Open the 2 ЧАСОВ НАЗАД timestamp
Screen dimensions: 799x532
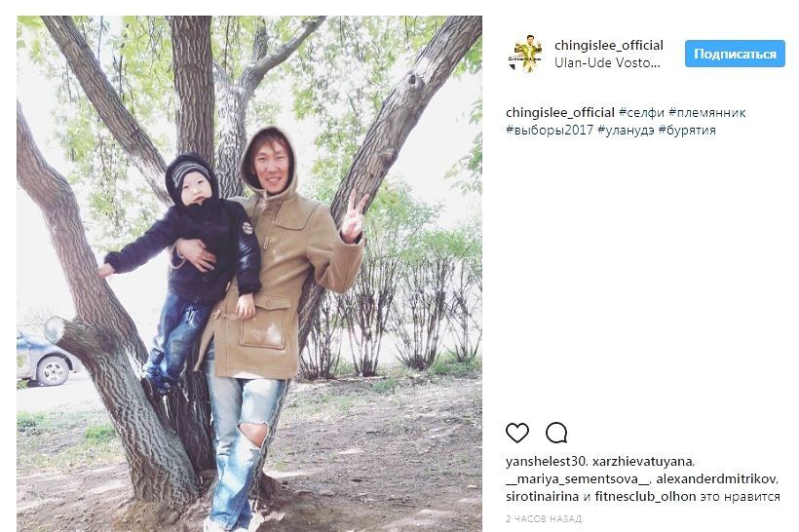544,518
